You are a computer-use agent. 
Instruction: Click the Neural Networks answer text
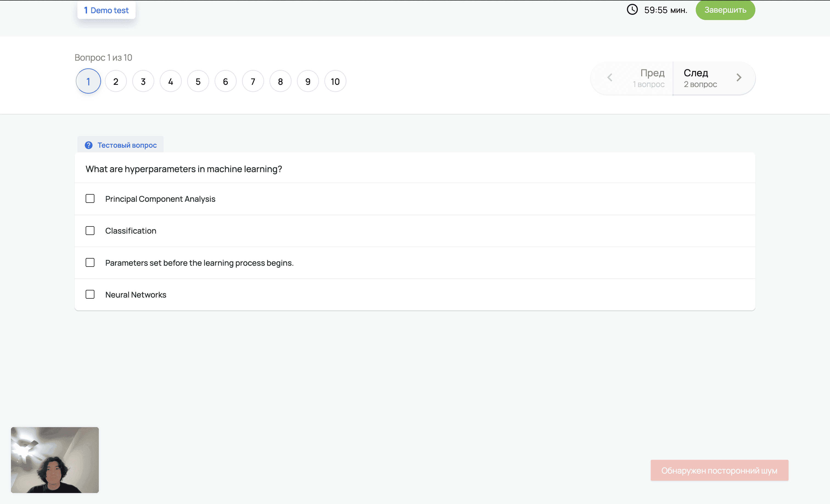point(136,295)
